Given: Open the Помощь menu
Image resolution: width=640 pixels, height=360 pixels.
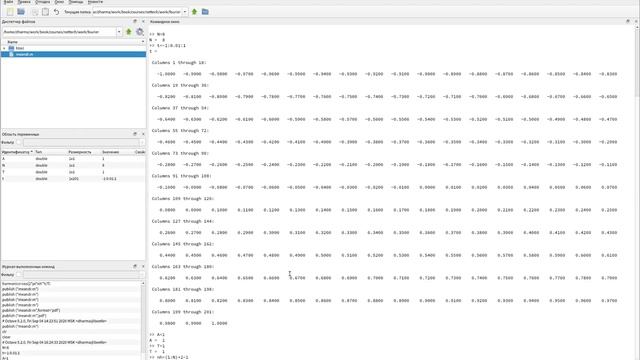Looking at the screenshot, I should (x=76, y=2).
